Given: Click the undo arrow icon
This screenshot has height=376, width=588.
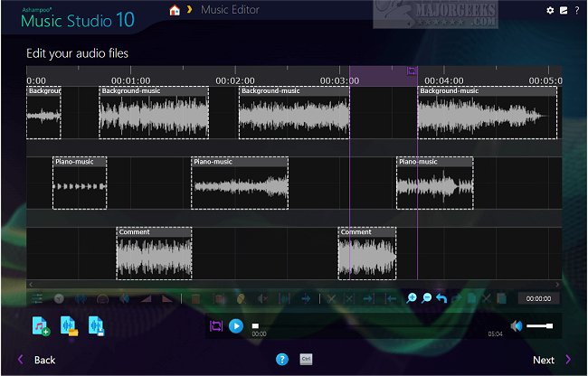Looking at the screenshot, I should (441, 297).
